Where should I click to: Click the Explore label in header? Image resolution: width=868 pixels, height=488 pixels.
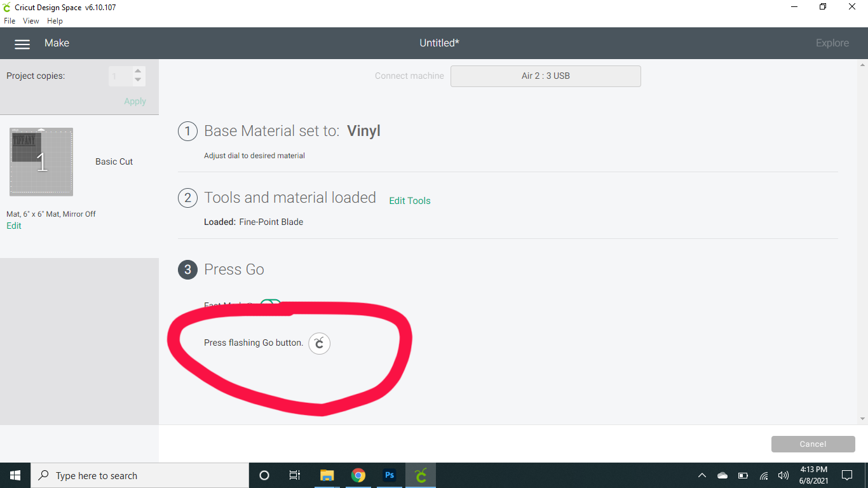pos(832,43)
